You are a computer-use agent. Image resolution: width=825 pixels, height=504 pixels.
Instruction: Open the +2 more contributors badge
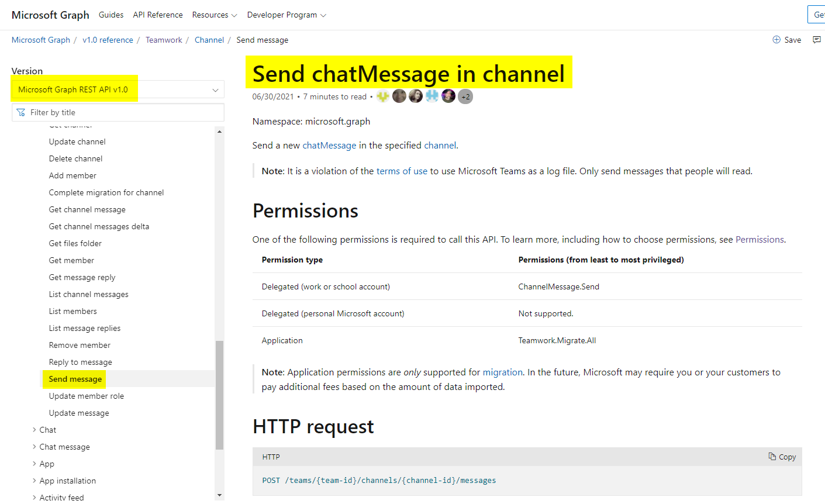(x=465, y=96)
